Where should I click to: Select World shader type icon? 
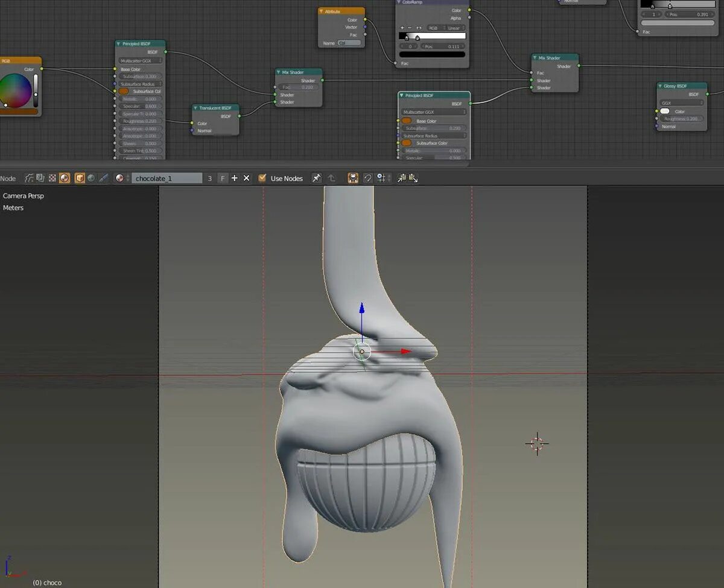(91, 178)
